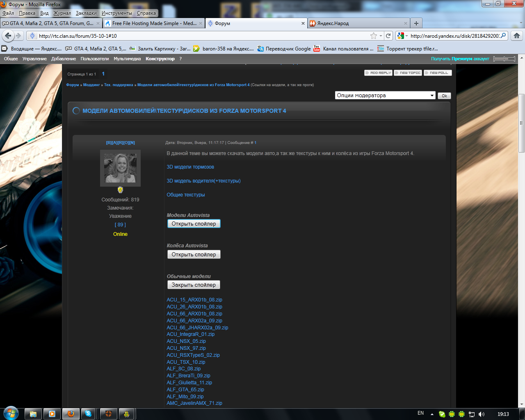The image size is (525, 420).
Task: Click the user rank badge under the avatar
Action: pyautogui.click(x=120, y=190)
